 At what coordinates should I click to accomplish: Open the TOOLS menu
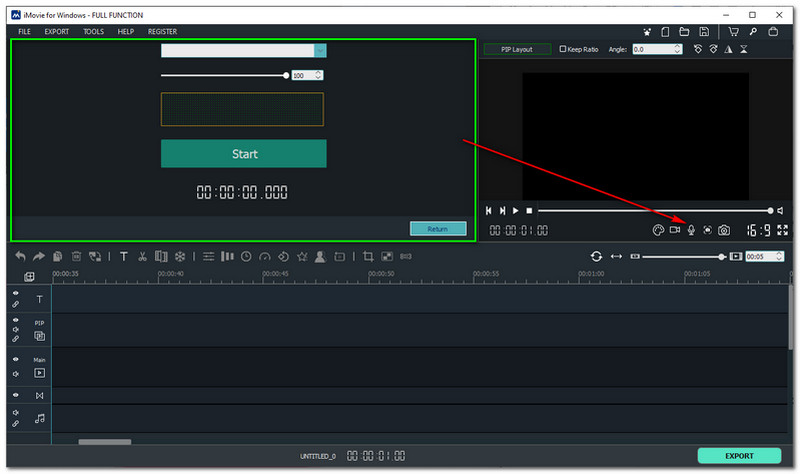[x=93, y=32]
